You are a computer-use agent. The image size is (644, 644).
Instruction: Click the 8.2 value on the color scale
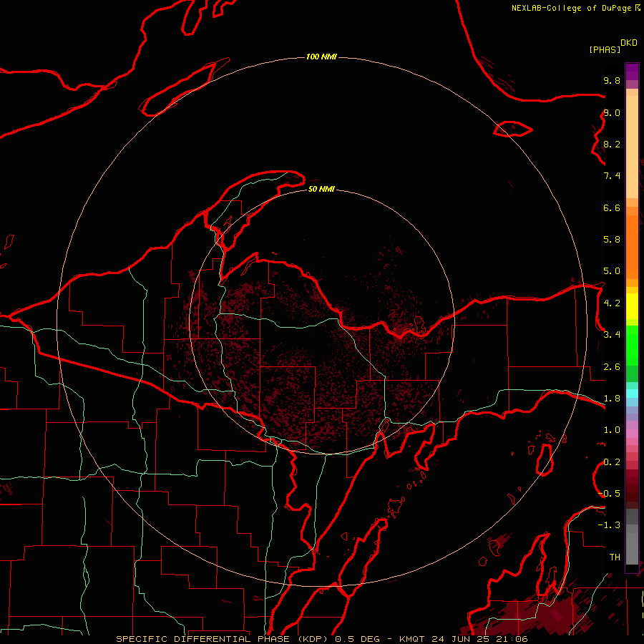[x=612, y=144]
